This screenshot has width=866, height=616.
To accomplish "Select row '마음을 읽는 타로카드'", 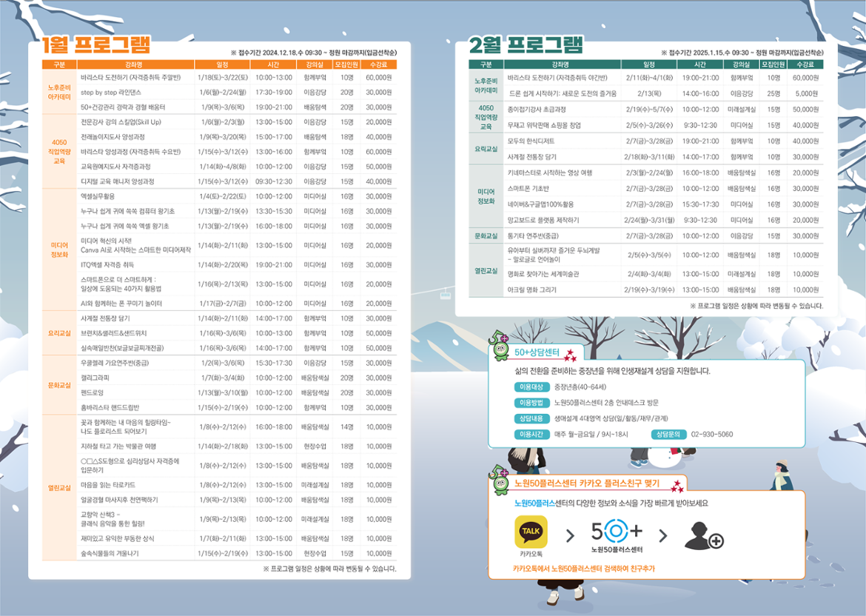I will (237, 485).
